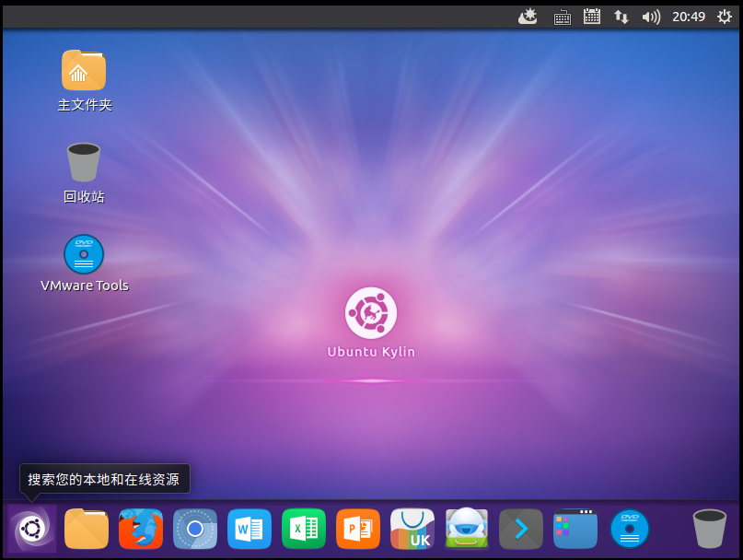Open the Ubuntu Dash search launcher
Screen dimensions: 743x560
[x=31, y=529]
